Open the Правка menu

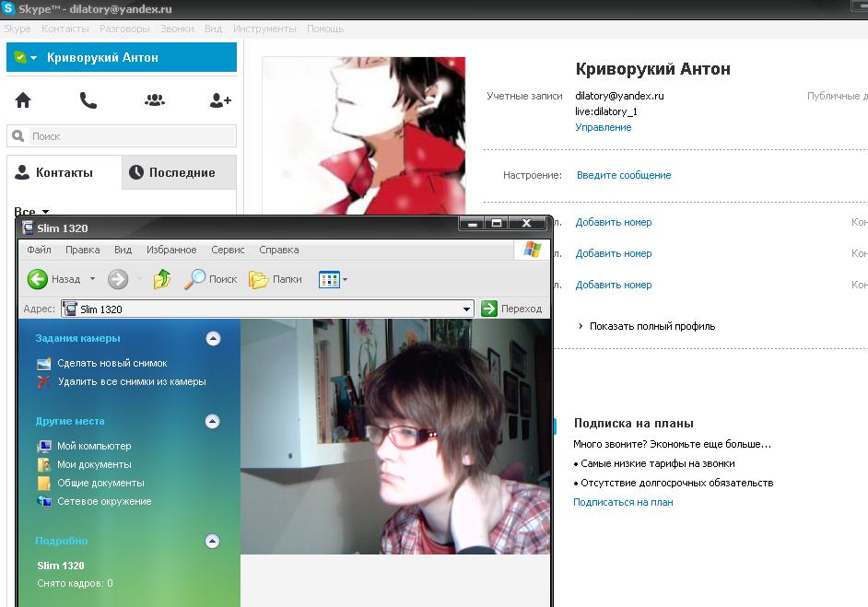[x=83, y=251]
